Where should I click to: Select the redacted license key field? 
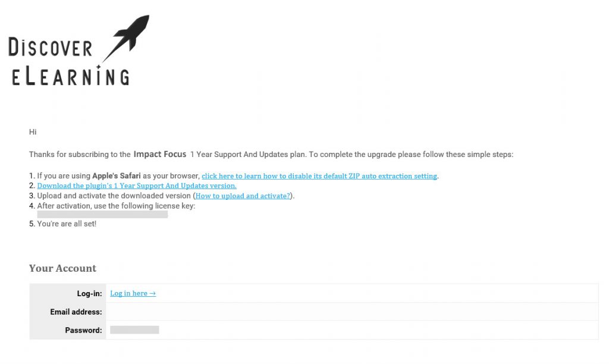pyautogui.click(x=102, y=215)
